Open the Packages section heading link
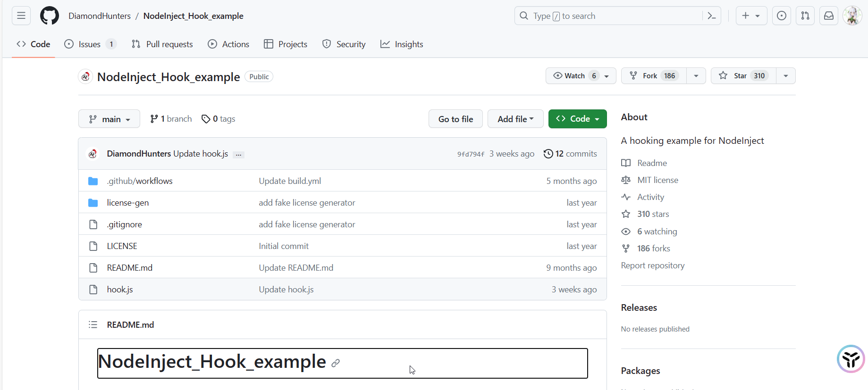Image resolution: width=868 pixels, height=390 pixels. tap(640, 371)
